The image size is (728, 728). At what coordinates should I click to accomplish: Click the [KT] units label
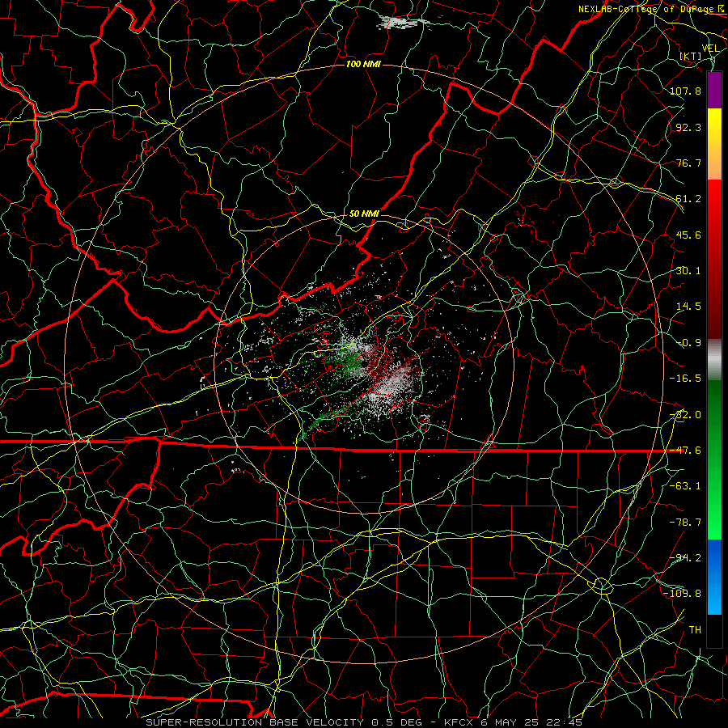[691, 56]
